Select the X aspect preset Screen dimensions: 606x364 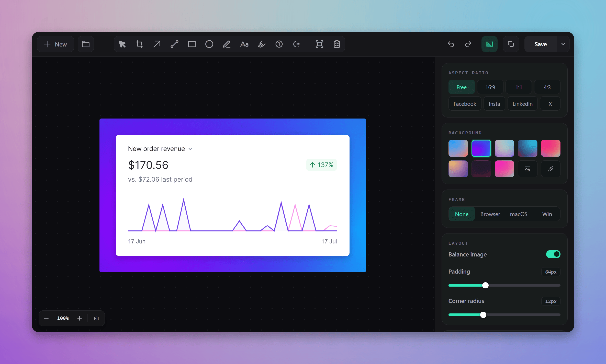pos(550,104)
